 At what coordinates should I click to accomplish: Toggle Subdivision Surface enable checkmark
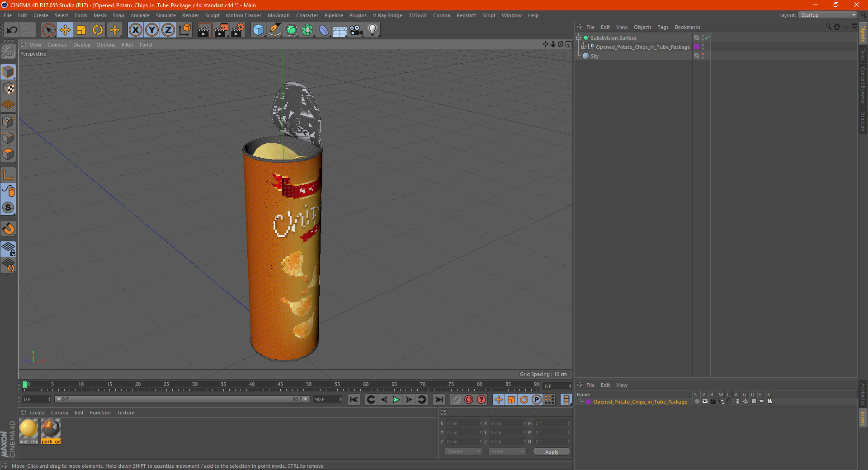pyautogui.click(x=707, y=38)
